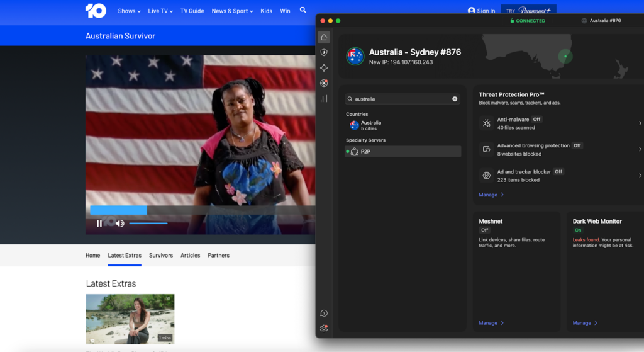Click the Australian Survivor page title

[120, 36]
